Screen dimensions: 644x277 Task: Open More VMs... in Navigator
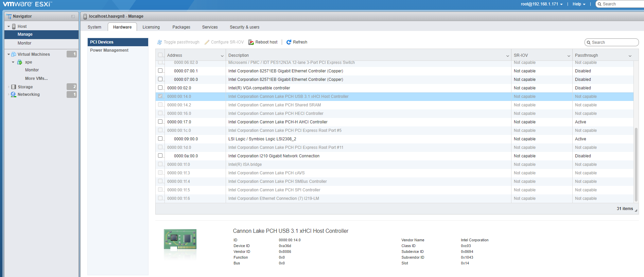[36, 79]
